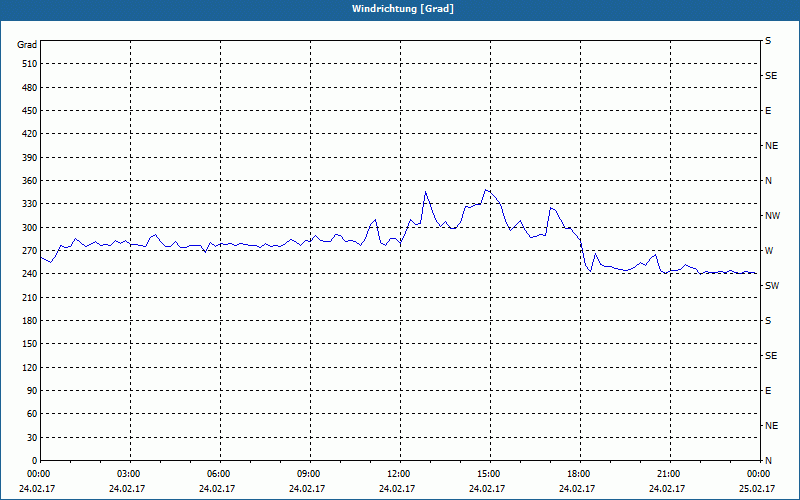The height and width of the screenshot is (500, 800).
Task: Click the Grad unit label on y-axis
Action: pyautogui.click(x=27, y=45)
